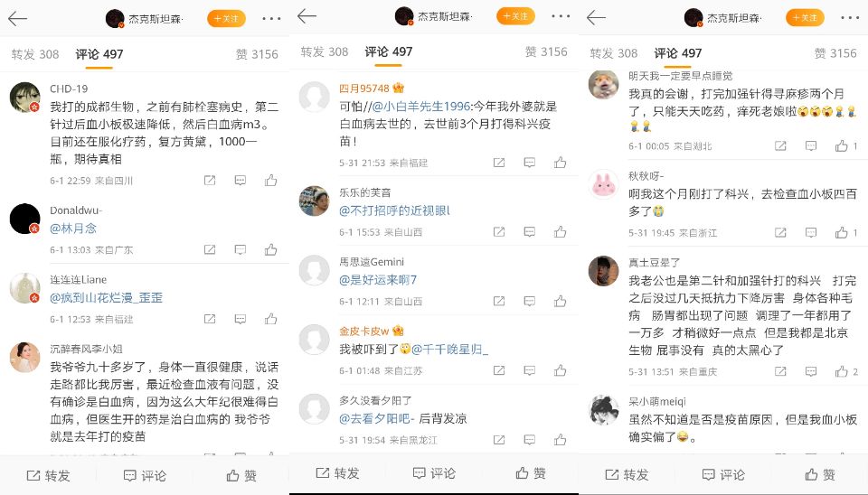Open @疯到山花烂漫_歪歪 mention link

pos(107,297)
